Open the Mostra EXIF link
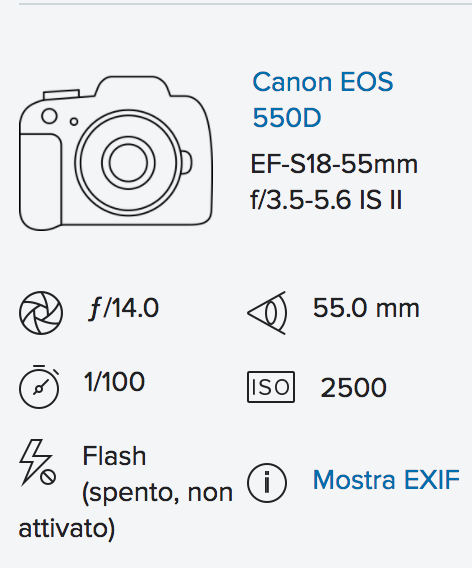Viewport: 472px width, 568px height. point(386,480)
